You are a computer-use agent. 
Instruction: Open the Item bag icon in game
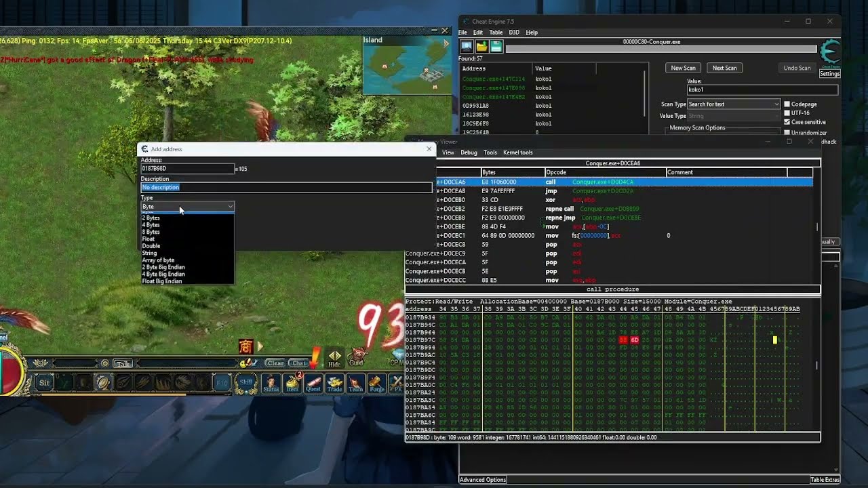[x=293, y=384]
